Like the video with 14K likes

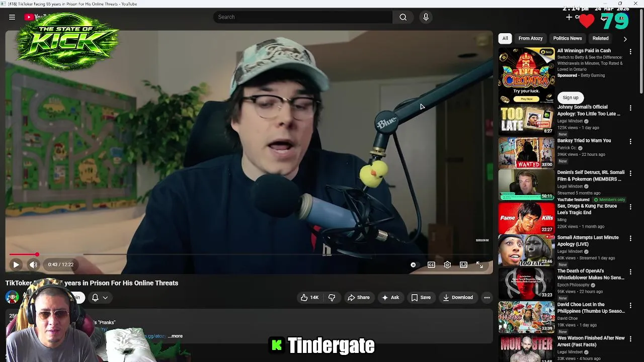pos(309,298)
